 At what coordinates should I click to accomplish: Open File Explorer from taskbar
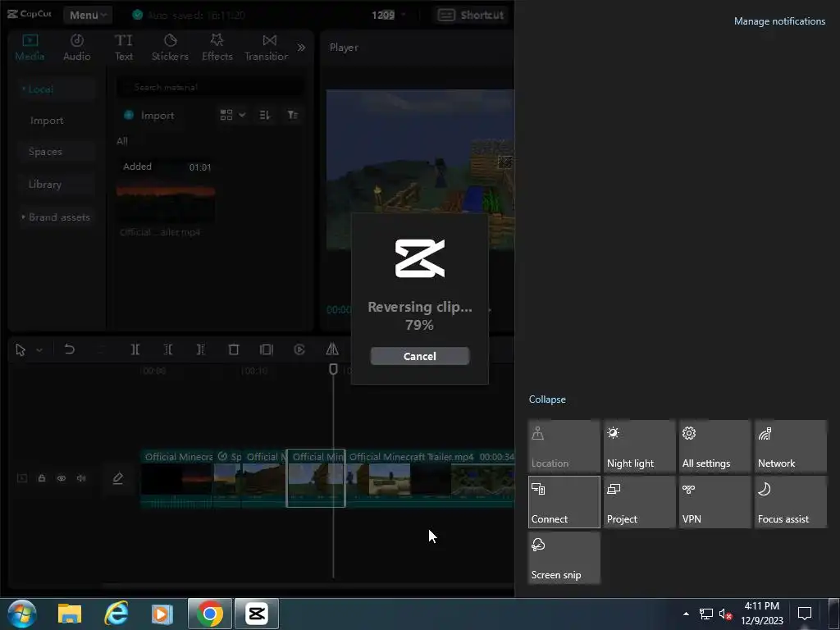click(x=70, y=614)
